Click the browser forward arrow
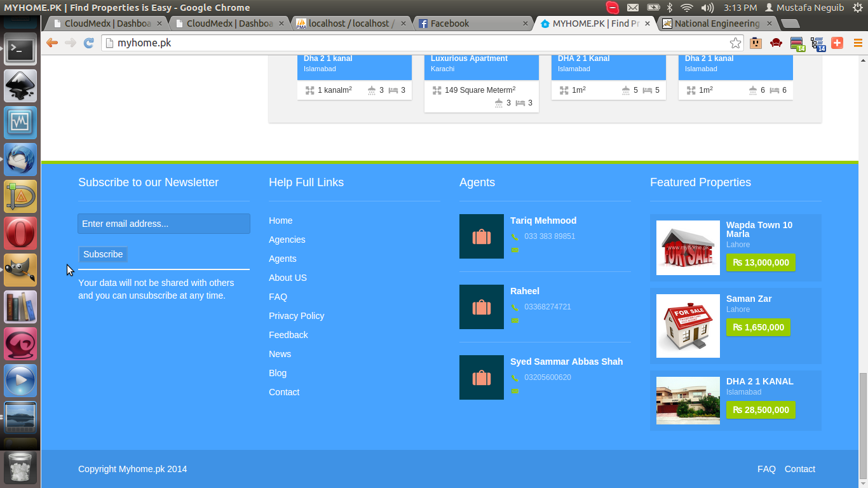The image size is (868, 488). pos(71,43)
